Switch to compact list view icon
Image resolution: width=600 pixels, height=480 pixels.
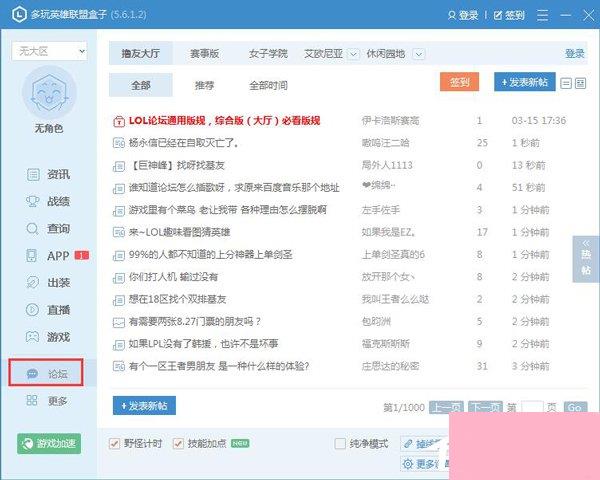(566, 83)
